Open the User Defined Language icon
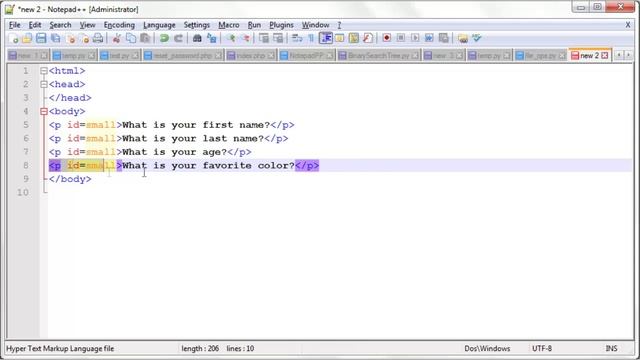Viewport: 640px width, 360px height. point(340,38)
